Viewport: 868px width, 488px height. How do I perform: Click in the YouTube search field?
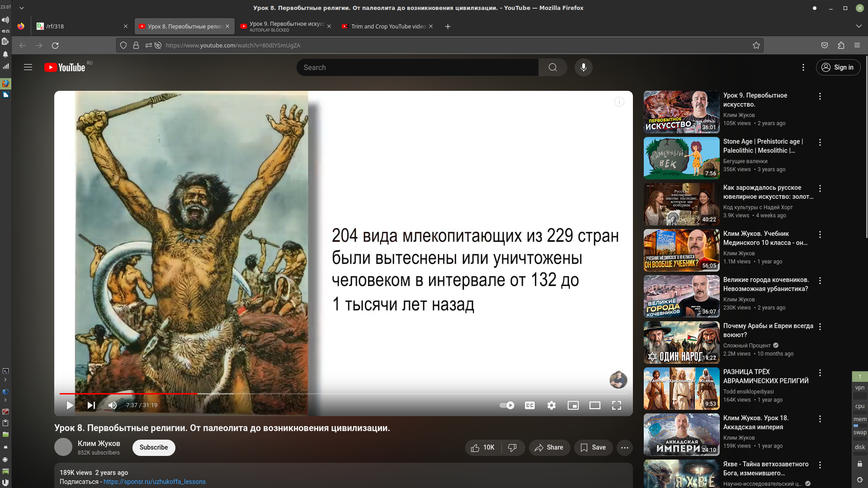417,67
